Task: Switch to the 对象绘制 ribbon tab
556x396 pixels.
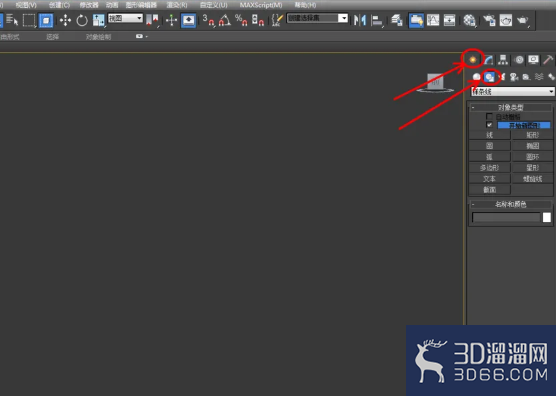Action: pyautogui.click(x=98, y=37)
